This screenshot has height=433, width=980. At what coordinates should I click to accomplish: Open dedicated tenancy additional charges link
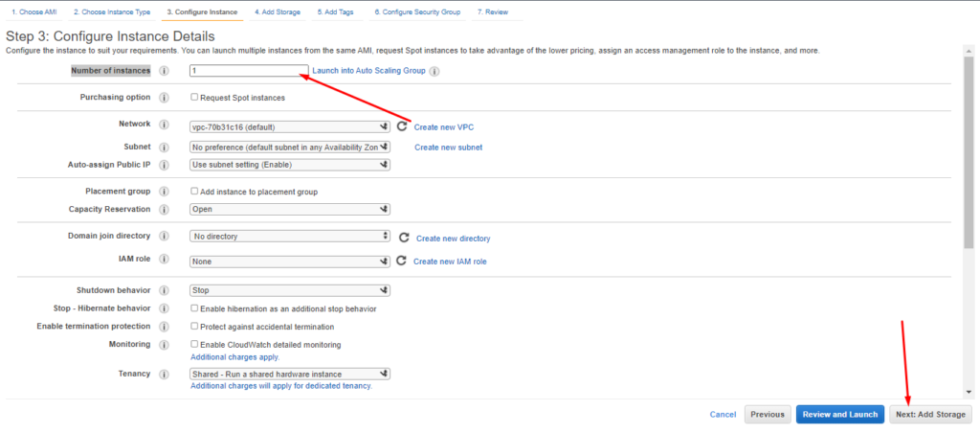tap(281, 386)
